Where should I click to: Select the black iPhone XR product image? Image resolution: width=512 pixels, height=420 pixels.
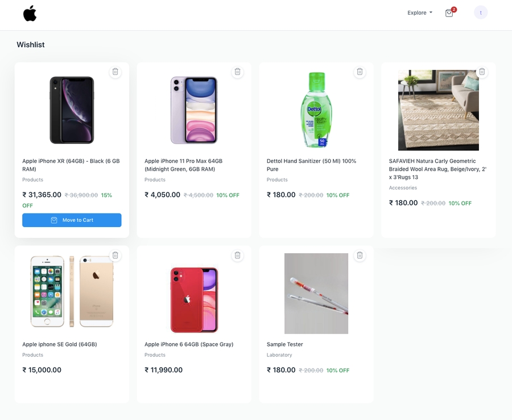(72, 110)
